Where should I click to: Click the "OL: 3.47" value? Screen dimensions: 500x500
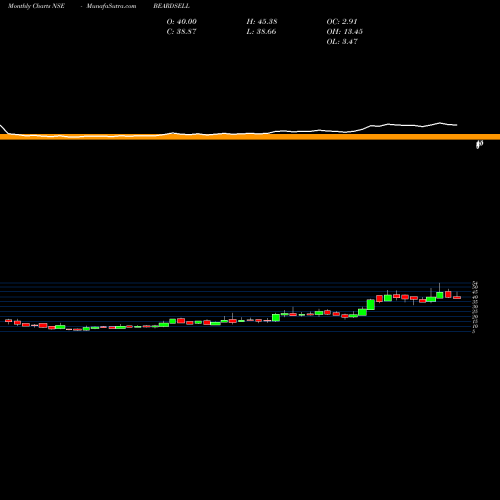pyautogui.click(x=342, y=42)
